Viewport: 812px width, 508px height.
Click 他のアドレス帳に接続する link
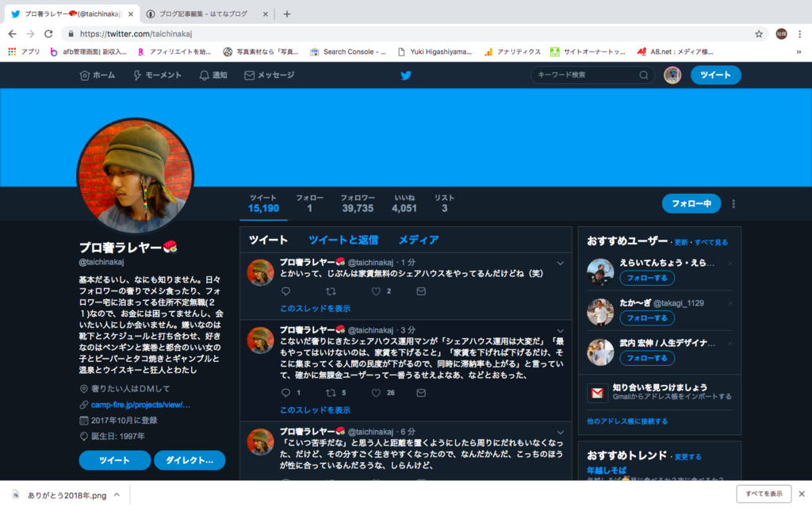tap(627, 421)
